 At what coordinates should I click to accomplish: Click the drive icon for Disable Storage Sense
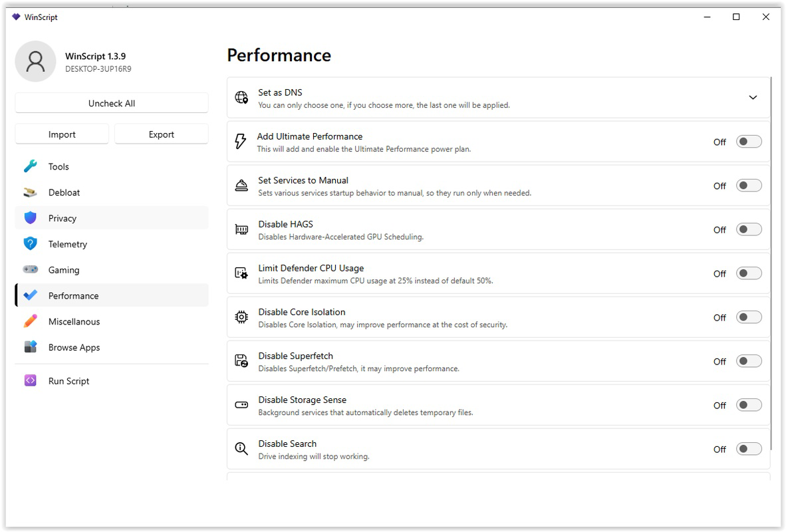(x=241, y=404)
